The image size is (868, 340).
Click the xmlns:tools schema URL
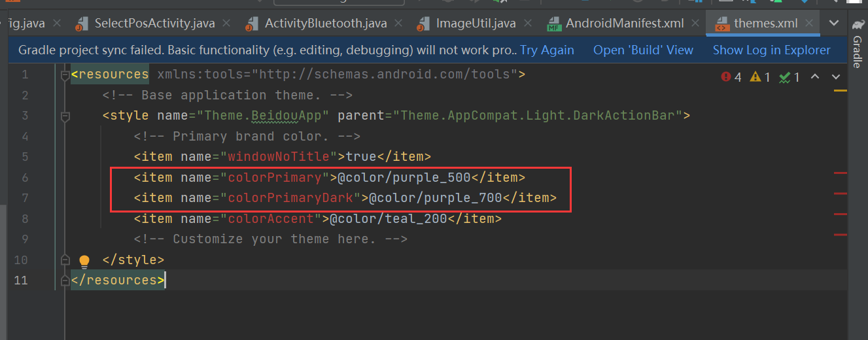point(384,75)
